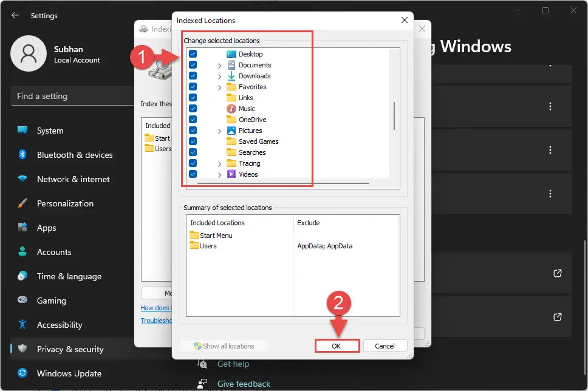Click the Settings back arrow

(x=15, y=15)
